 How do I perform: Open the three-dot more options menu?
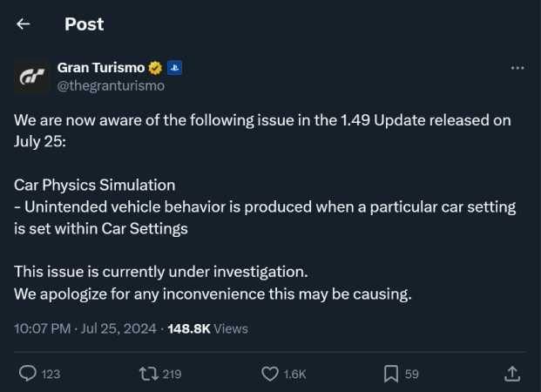pos(517,68)
